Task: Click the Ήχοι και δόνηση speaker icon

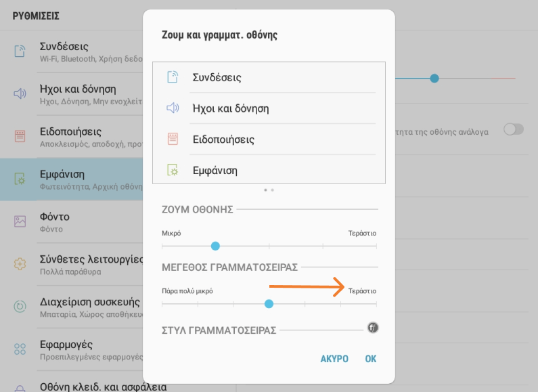Action: (20, 93)
